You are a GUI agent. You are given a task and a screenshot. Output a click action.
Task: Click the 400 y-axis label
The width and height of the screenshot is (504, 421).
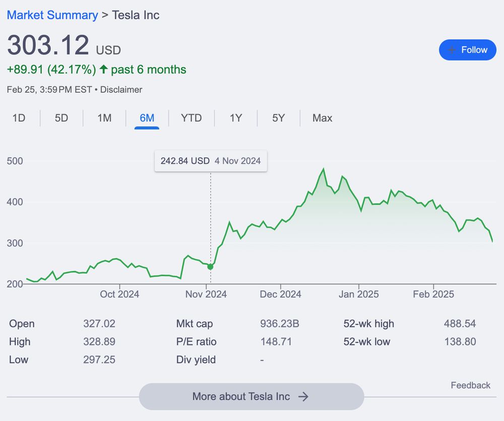pos(15,202)
